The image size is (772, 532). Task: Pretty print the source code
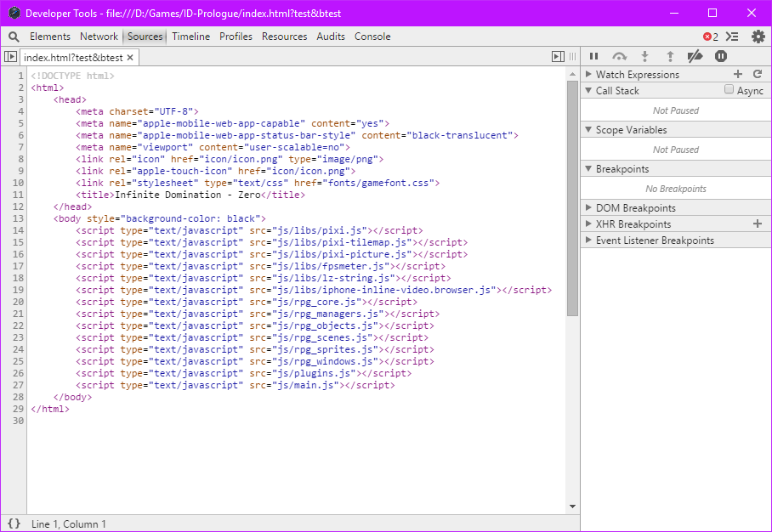[x=14, y=524]
